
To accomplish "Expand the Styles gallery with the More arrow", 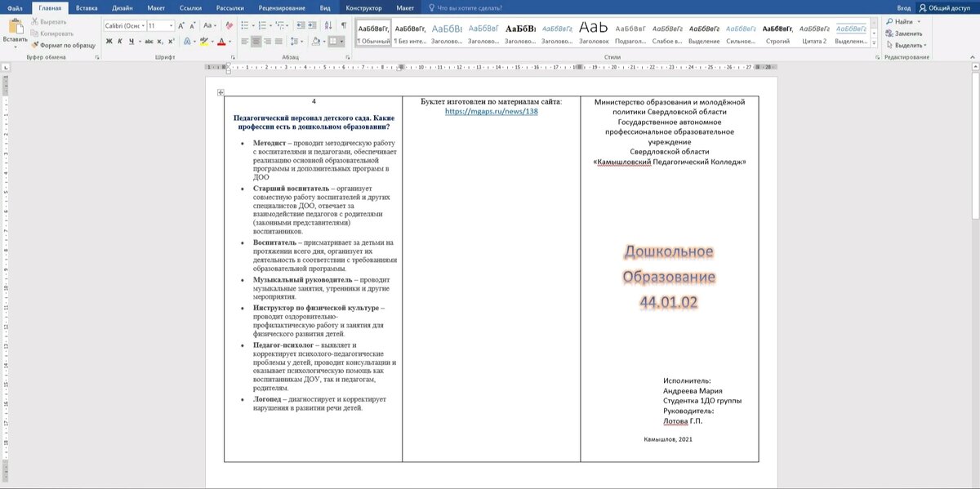I will pos(875,42).
